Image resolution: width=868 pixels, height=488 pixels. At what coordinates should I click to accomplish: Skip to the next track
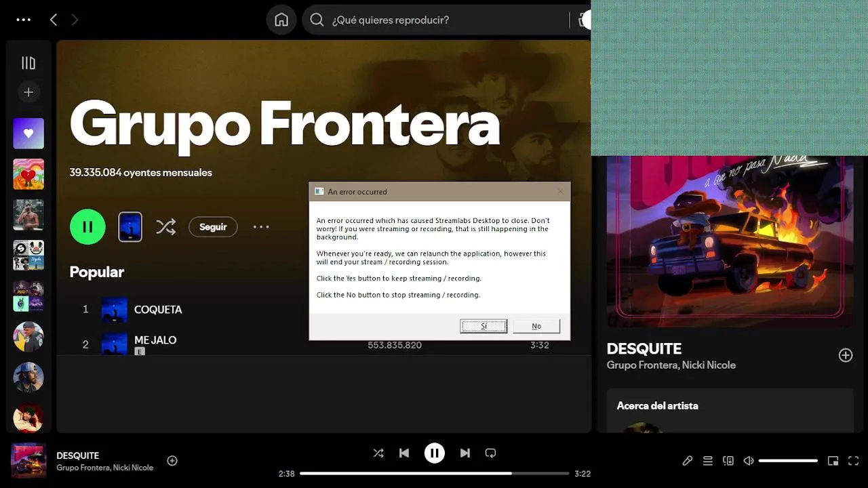[x=465, y=453]
